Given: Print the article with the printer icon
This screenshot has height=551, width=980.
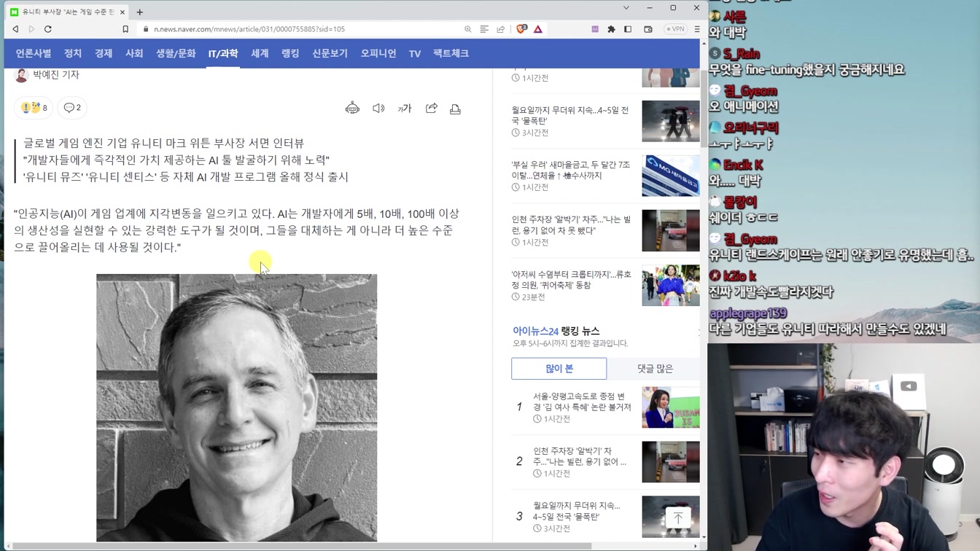Looking at the screenshot, I should coord(455,109).
